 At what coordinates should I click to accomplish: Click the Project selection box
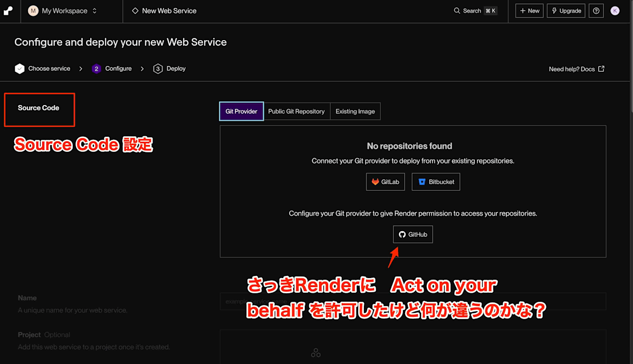(413, 347)
